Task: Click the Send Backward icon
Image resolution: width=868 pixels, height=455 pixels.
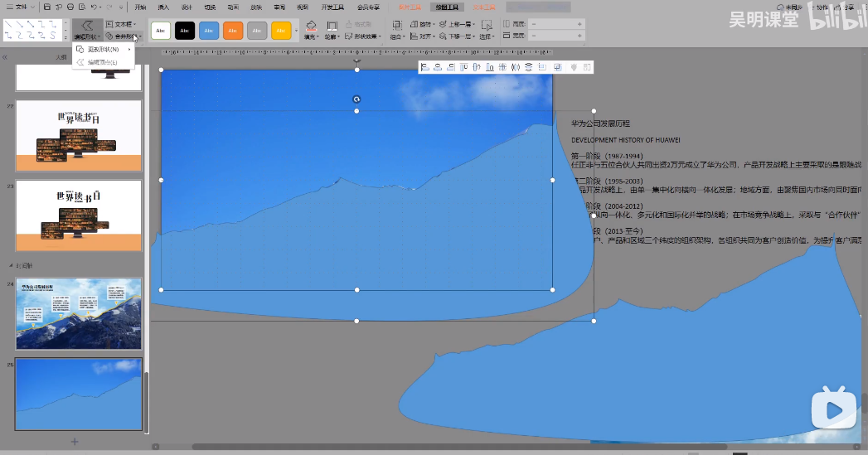Action: (443, 36)
